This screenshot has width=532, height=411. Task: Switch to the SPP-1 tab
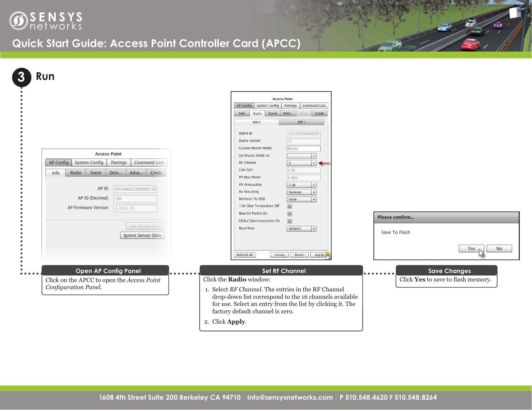tap(301, 122)
